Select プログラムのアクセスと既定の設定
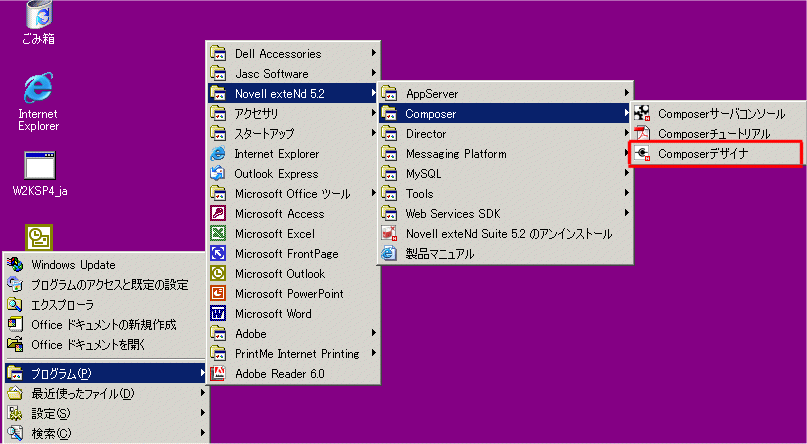The image size is (807, 444). click(x=106, y=285)
